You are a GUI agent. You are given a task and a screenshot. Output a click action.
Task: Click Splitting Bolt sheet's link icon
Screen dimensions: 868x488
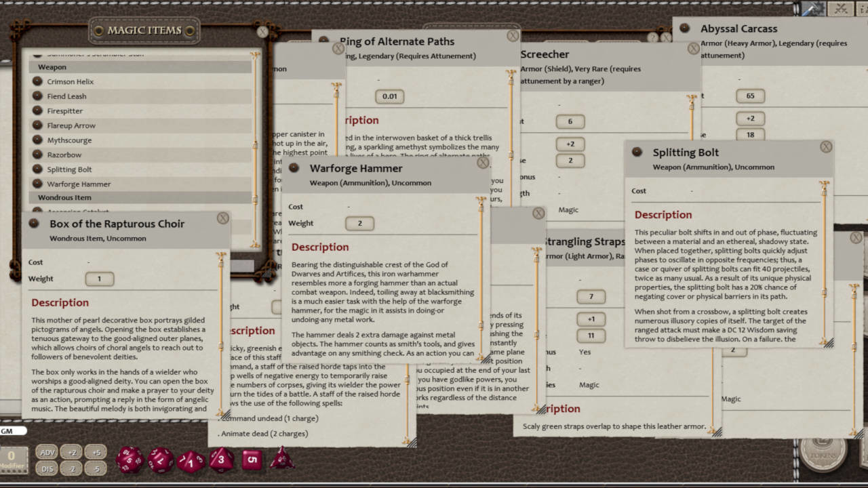pos(637,152)
